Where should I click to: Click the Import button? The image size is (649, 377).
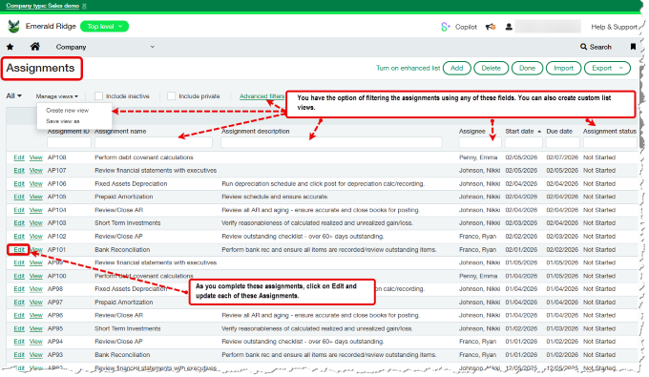[563, 68]
